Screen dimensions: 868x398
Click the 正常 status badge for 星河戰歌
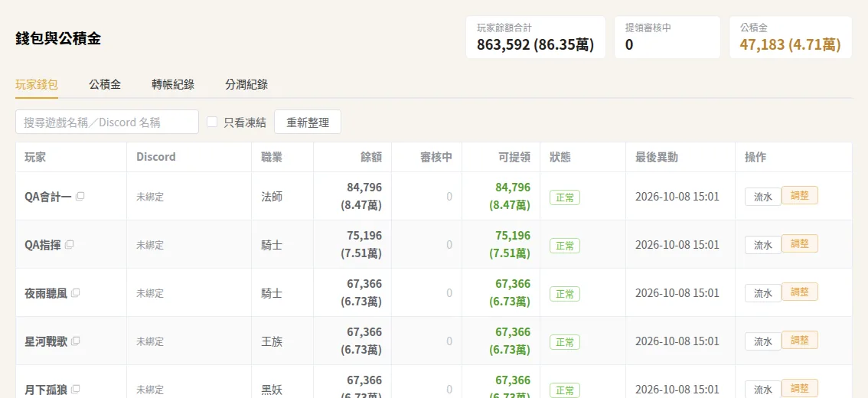point(565,342)
